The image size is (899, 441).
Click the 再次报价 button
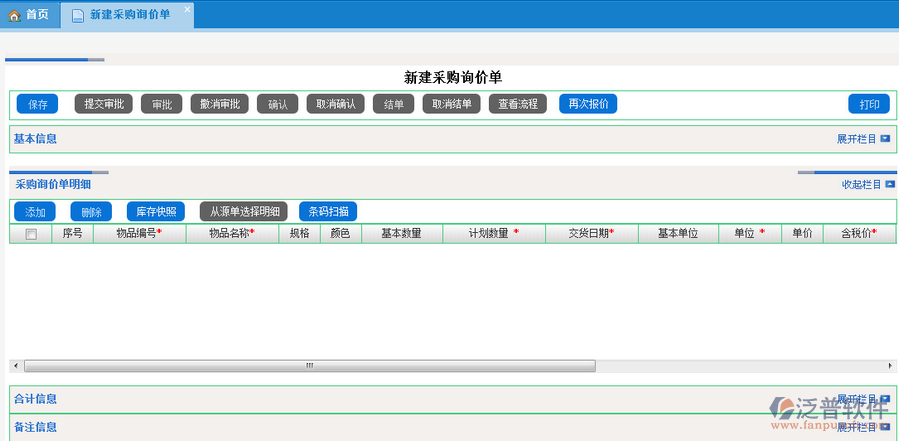588,104
